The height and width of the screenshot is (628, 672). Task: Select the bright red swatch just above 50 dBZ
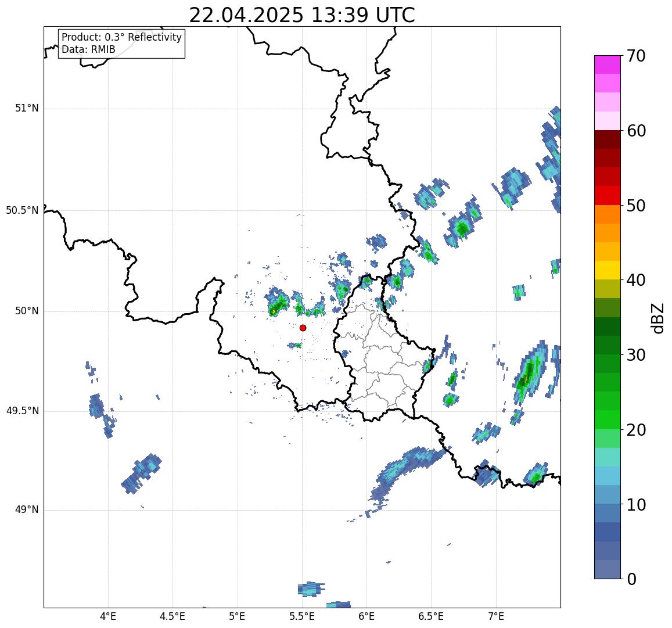tap(608, 195)
